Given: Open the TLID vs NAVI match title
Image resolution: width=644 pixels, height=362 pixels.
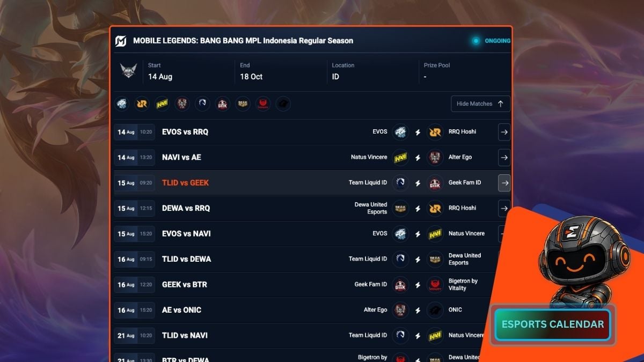Looking at the screenshot, I should click(185, 336).
